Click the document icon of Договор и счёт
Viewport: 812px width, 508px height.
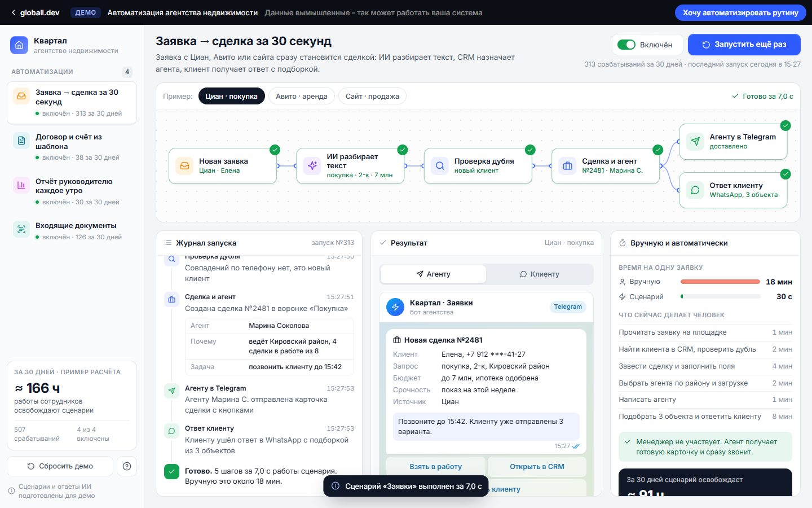point(21,141)
